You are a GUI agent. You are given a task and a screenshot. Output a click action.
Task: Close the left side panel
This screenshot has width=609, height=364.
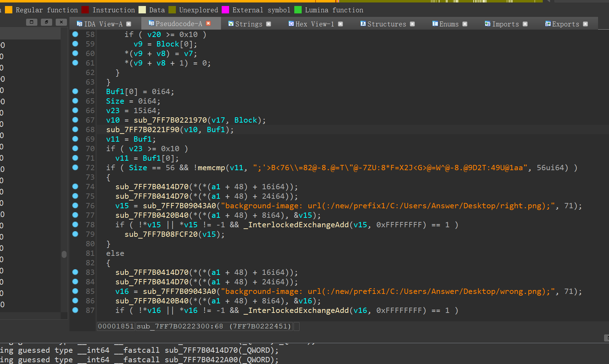[61, 22]
